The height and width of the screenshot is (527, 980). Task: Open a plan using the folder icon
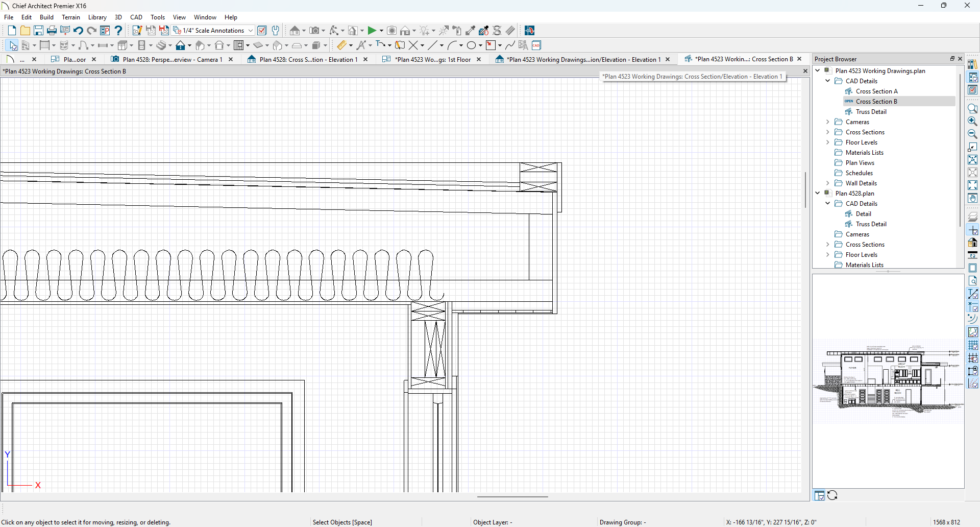pos(25,31)
